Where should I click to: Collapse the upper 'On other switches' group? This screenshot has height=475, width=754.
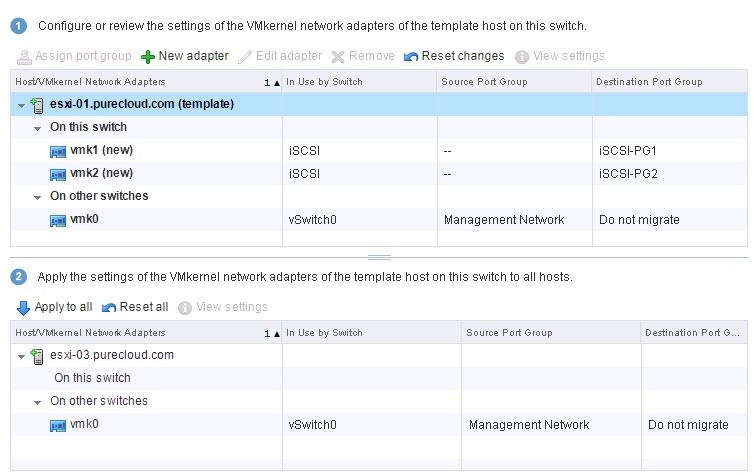pos(37,197)
